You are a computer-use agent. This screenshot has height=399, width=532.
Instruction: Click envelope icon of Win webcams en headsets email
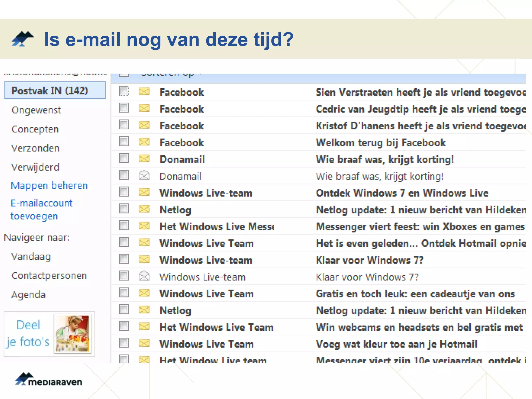click(144, 326)
